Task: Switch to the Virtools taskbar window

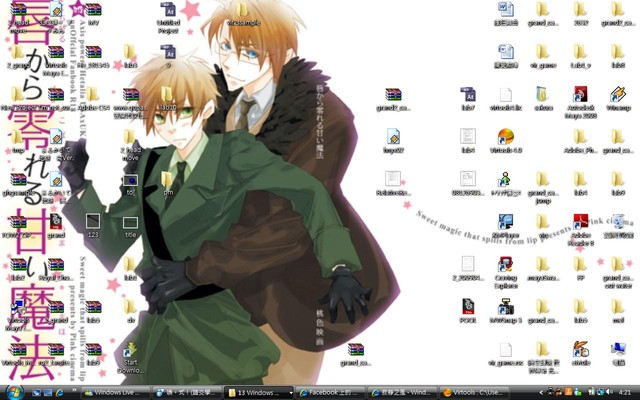Action: tap(475, 393)
